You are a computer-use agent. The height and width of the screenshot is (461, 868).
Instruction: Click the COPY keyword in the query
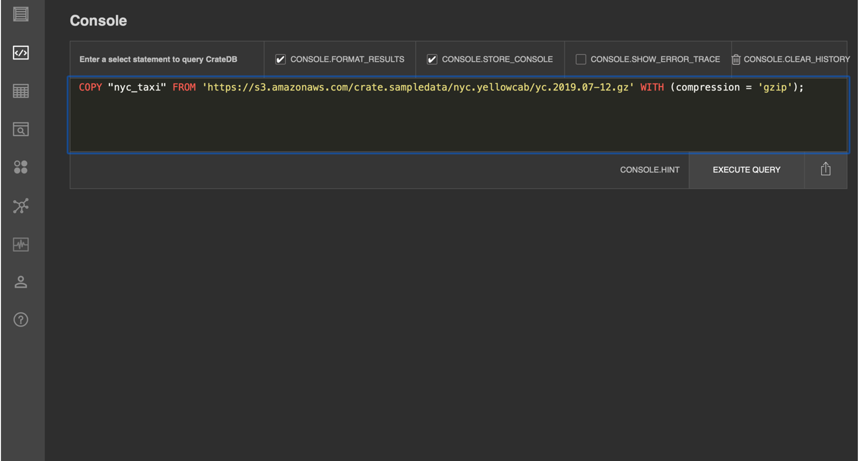pos(90,87)
